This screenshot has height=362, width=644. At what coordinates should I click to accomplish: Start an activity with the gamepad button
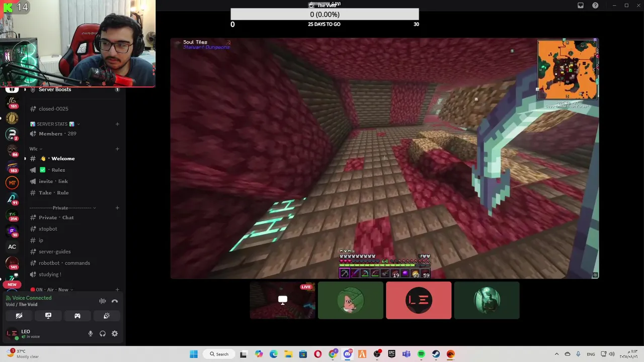[x=77, y=316]
